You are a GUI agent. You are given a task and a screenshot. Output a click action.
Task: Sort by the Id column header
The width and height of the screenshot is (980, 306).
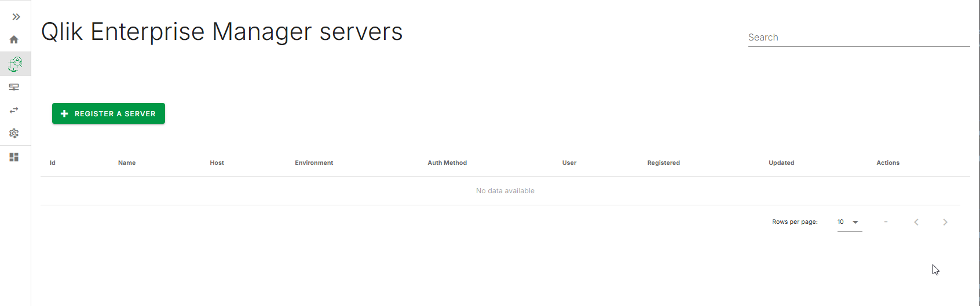pos(53,163)
